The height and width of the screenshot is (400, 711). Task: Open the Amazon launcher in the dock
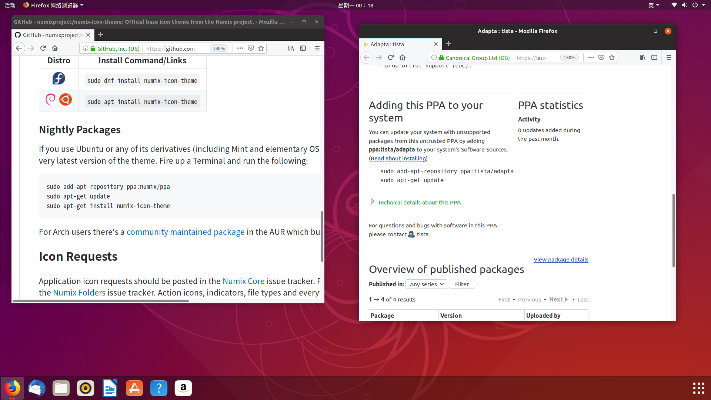184,388
